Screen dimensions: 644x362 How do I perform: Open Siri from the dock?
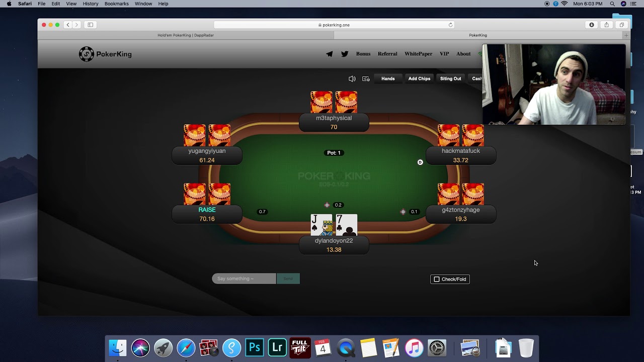[x=140, y=347]
